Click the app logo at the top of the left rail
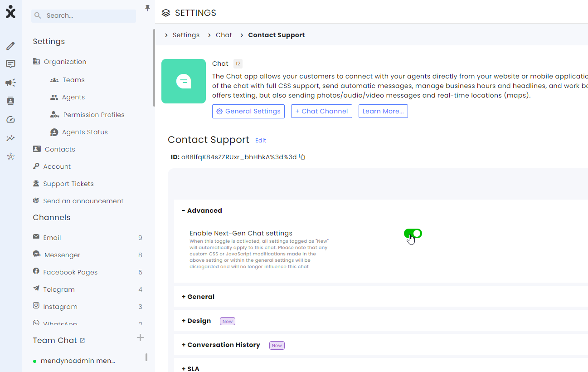The height and width of the screenshot is (372, 588). click(x=10, y=12)
